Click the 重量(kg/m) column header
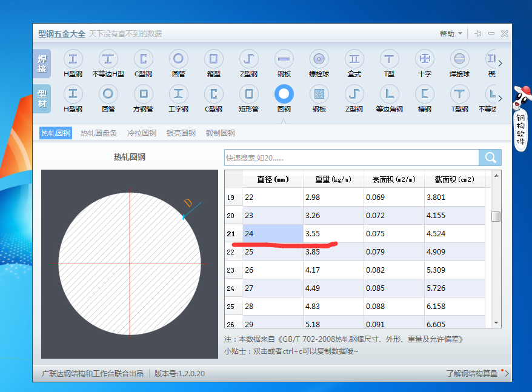This screenshot has width=532, height=392. [x=333, y=179]
